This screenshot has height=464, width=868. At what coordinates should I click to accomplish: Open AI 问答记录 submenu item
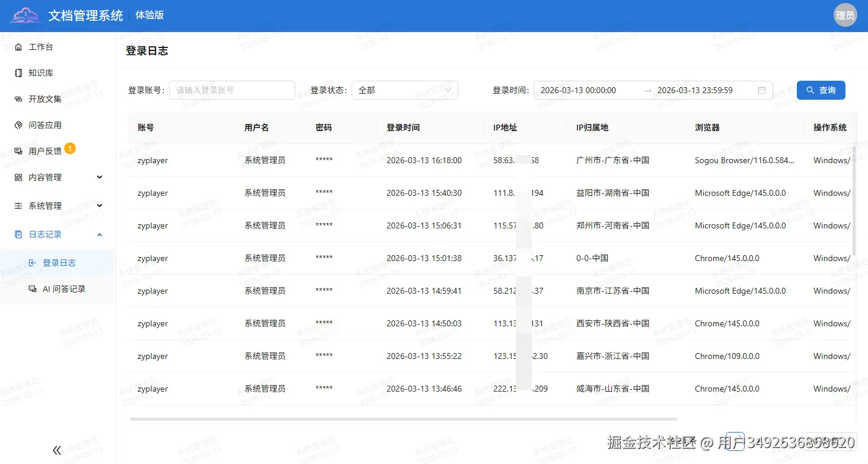tap(58, 289)
